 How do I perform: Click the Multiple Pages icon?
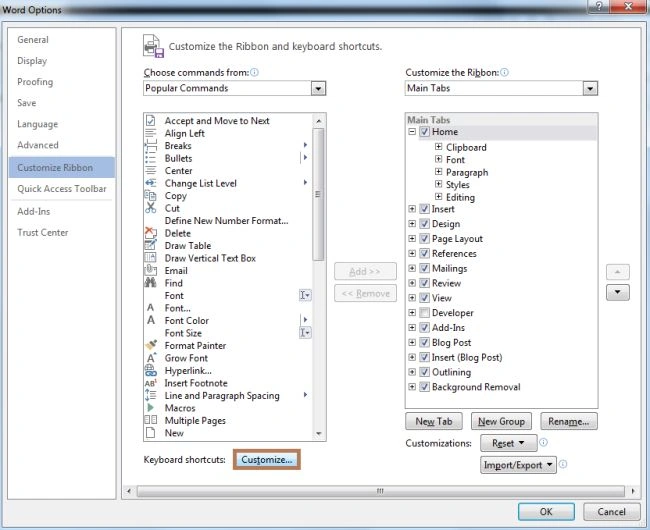pyautogui.click(x=150, y=420)
